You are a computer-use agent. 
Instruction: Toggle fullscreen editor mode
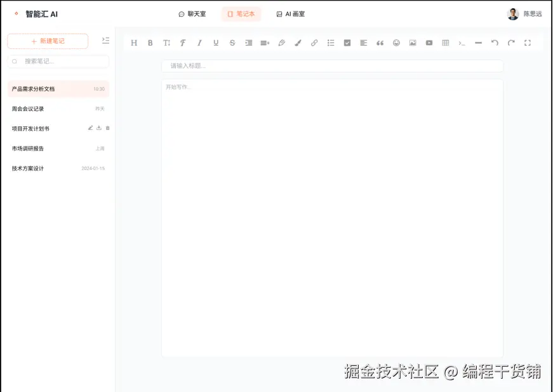tap(528, 43)
